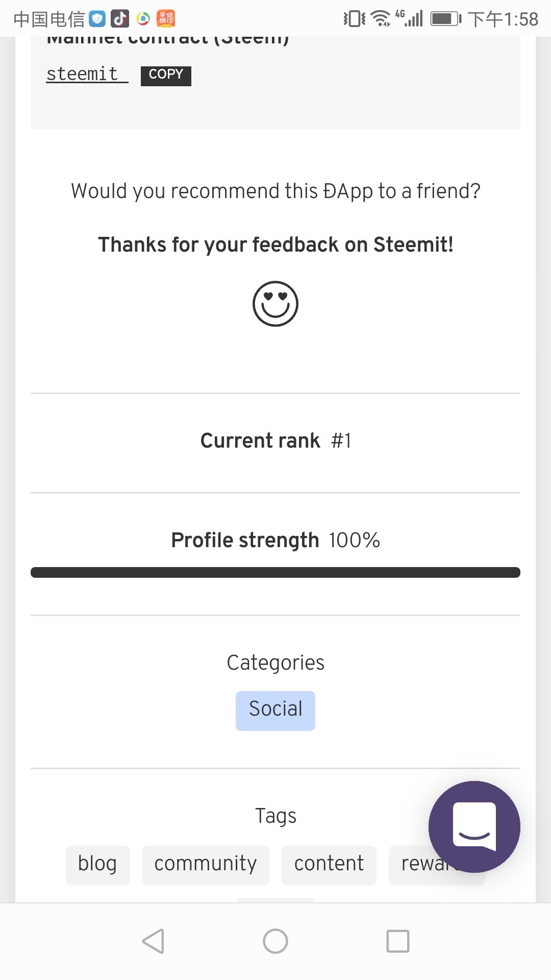The width and height of the screenshot is (551, 980).
Task: Select the Social category chip
Action: pos(275,710)
